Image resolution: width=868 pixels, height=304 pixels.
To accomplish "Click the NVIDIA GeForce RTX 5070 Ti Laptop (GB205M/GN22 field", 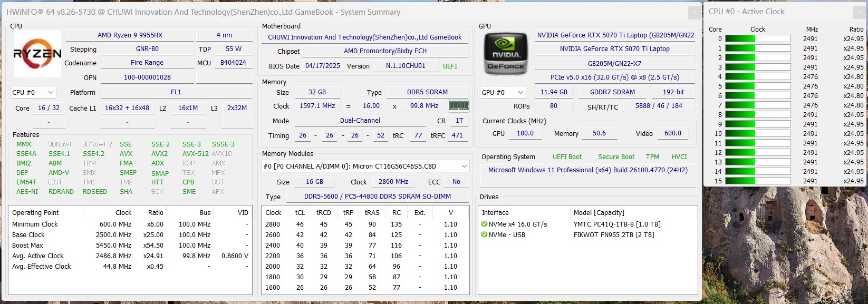I will coord(615,35).
